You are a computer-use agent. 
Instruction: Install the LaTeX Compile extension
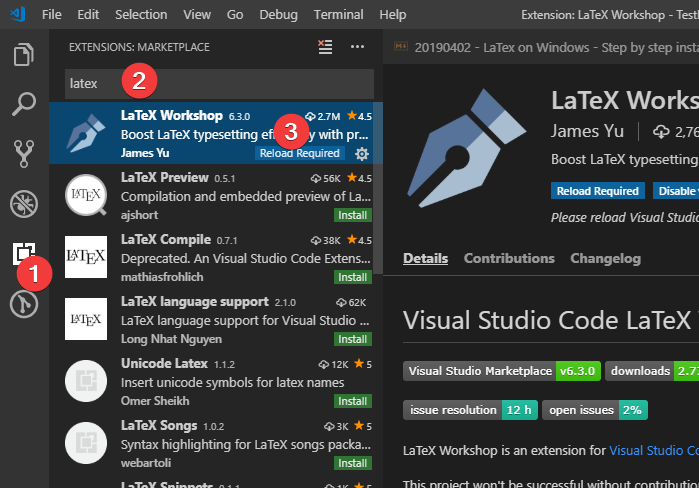coord(352,277)
